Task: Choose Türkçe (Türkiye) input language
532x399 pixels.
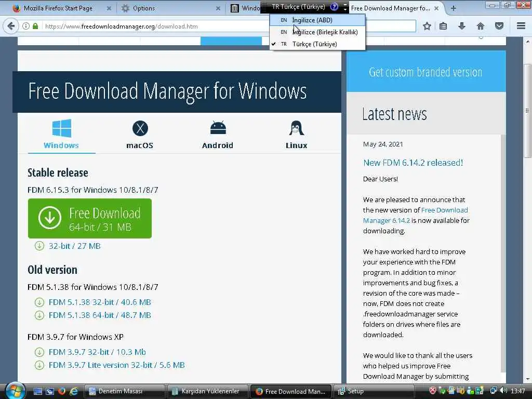Action: tap(317, 44)
